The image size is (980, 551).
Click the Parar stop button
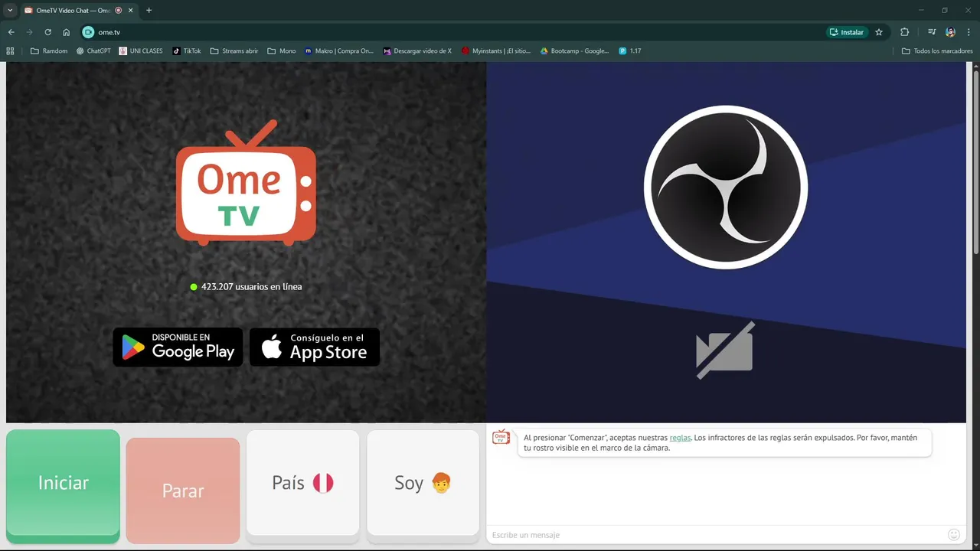click(x=183, y=491)
